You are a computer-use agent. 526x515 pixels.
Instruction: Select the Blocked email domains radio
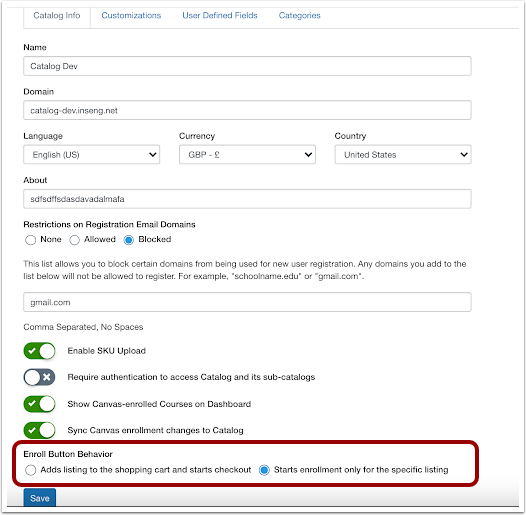pyautogui.click(x=129, y=240)
